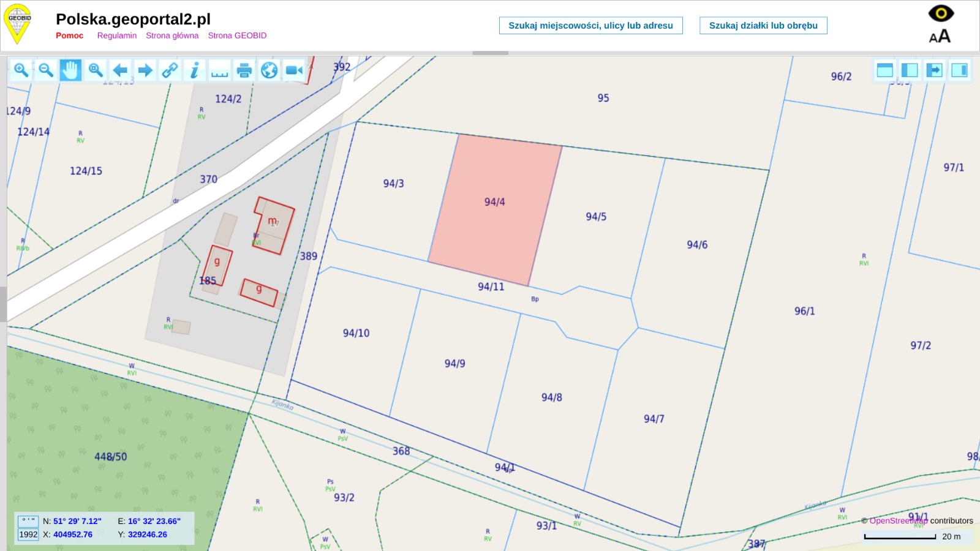Toggle font size with AA icon
Image resolution: width=980 pixels, height=551 pixels.
click(x=940, y=37)
